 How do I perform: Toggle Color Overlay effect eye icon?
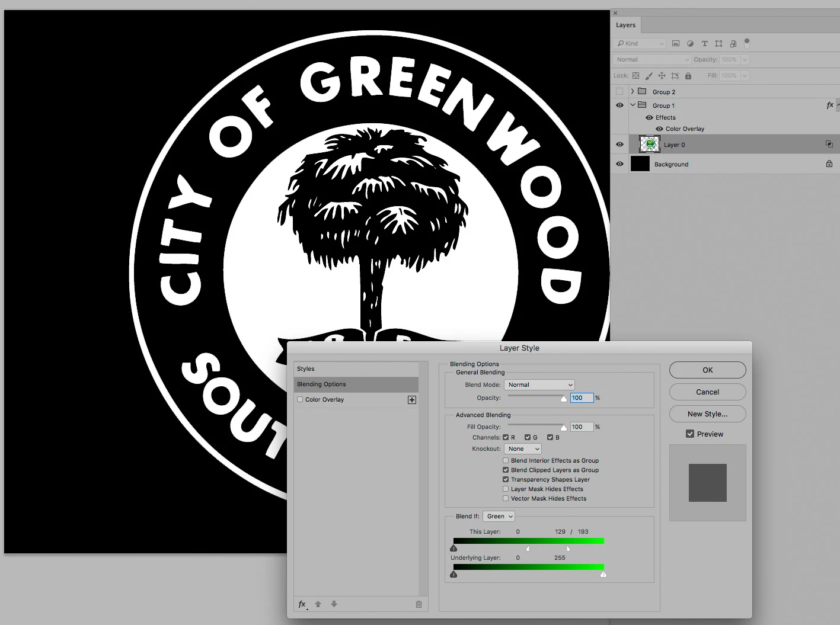click(659, 129)
